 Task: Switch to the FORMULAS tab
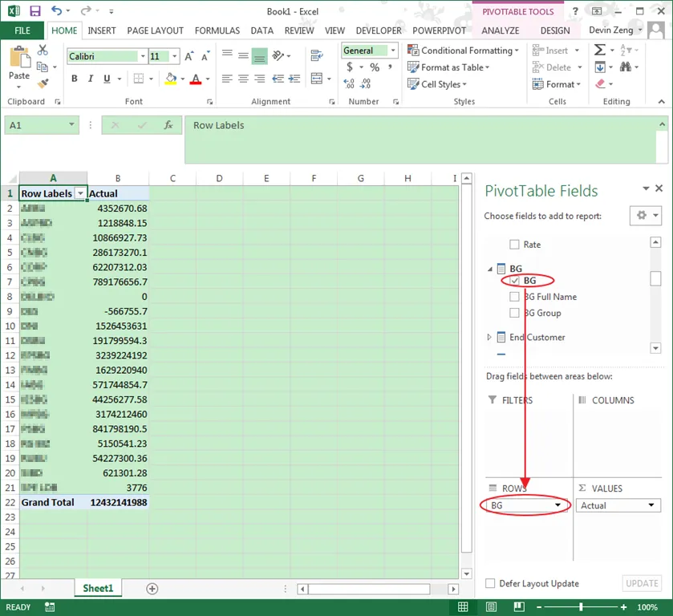coord(217,30)
